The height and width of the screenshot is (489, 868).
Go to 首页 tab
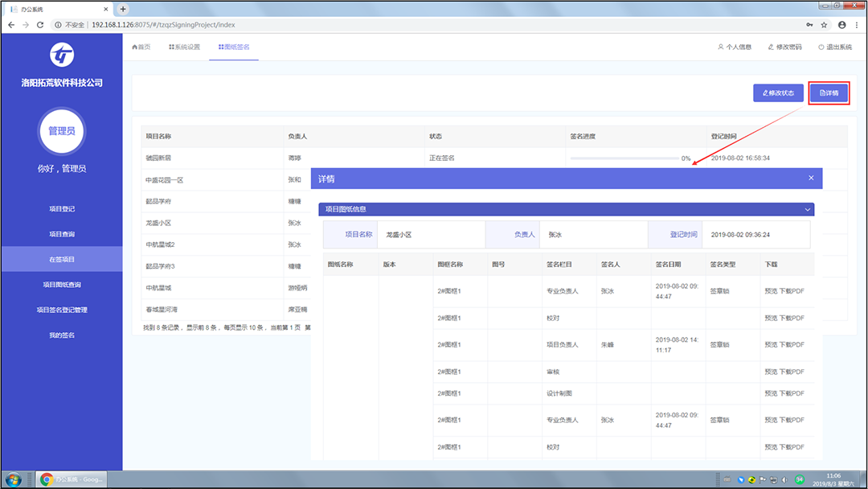(141, 47)
